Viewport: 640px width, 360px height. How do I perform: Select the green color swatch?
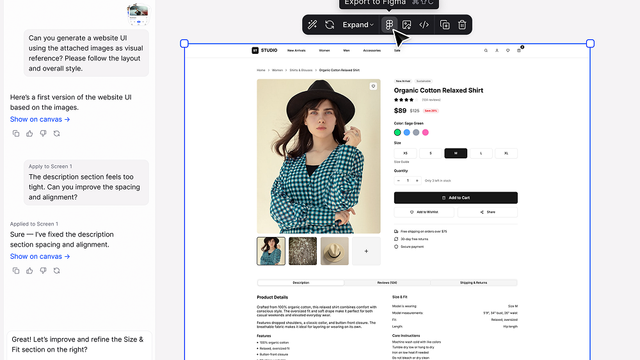tap(397, 132)
